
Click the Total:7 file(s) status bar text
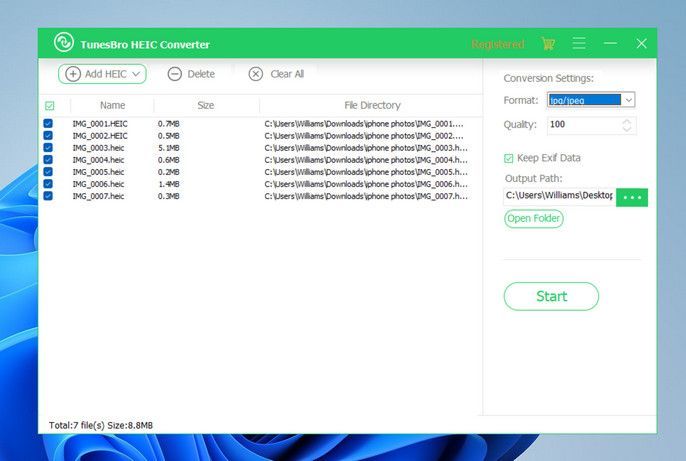(101, 425)
